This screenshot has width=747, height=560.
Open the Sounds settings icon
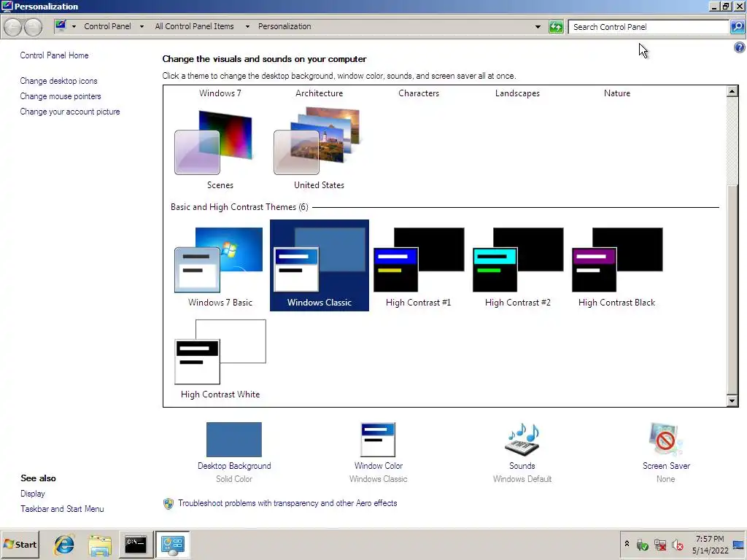[x=522, y=440]
